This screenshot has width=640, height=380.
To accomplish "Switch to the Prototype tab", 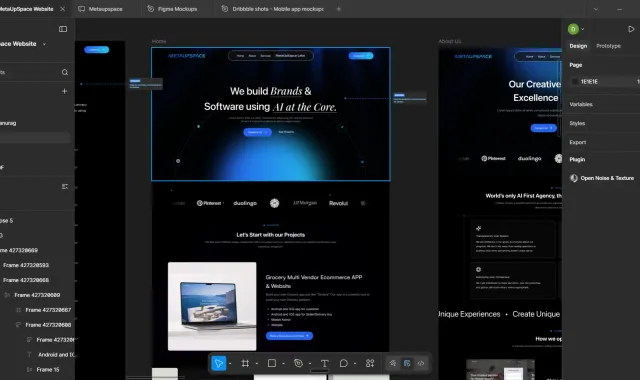I will [x=608, y=46].
